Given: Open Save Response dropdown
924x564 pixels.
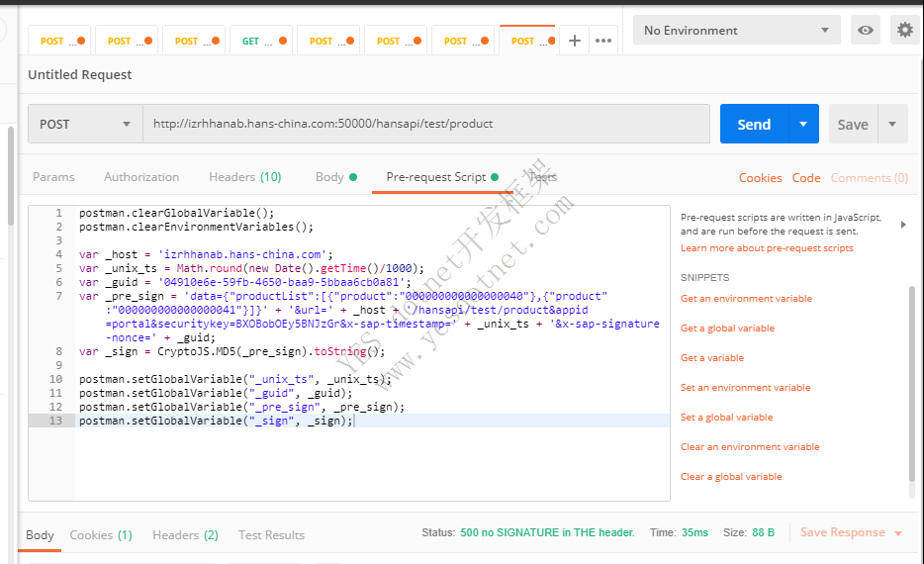Looking at the screenshot, I should 851,532.
